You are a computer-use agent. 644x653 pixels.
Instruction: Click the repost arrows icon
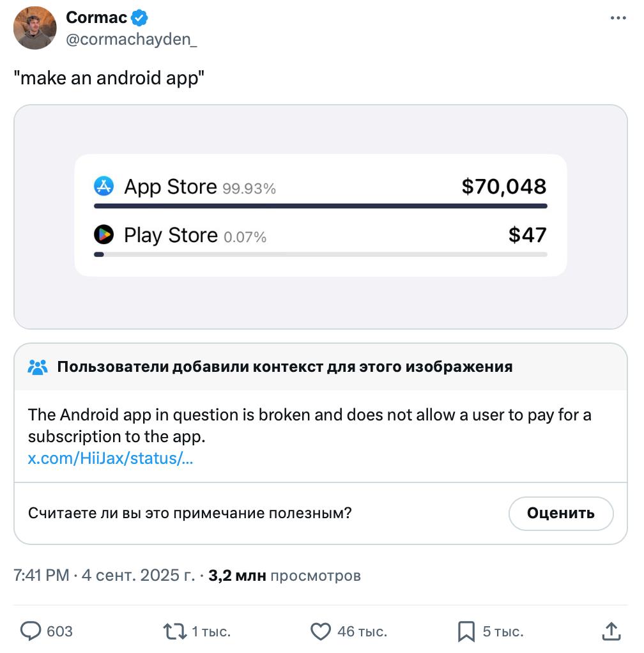[174, 631]
